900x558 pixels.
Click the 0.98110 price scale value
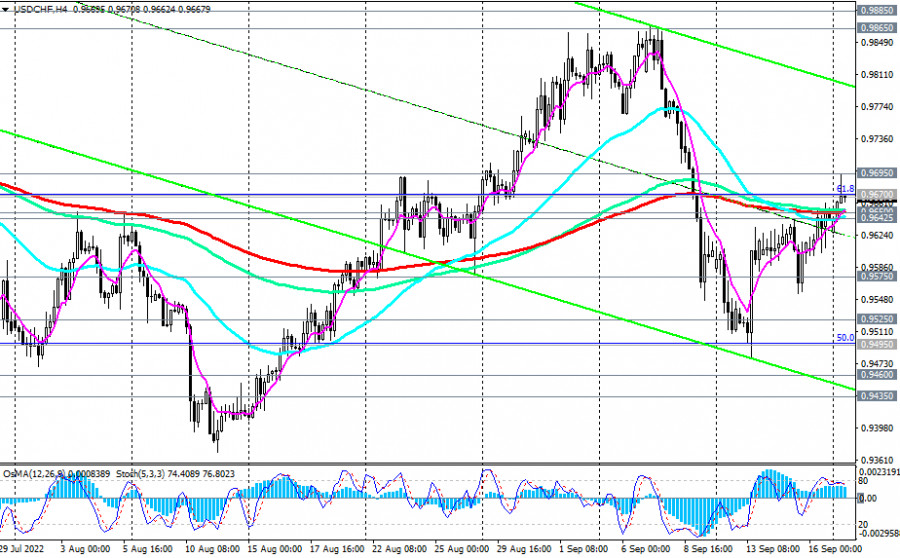877,75
